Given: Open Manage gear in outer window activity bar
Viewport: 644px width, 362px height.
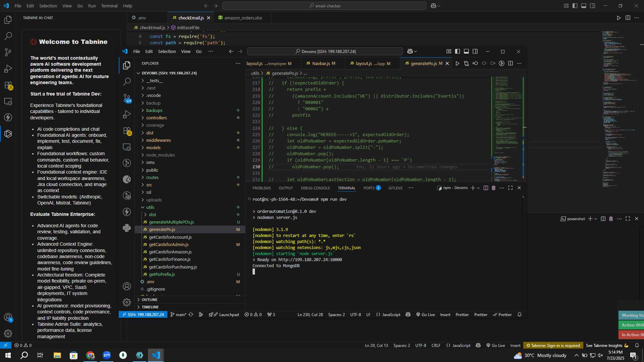Looking at the screenshot, I should (x=8, y=334).
